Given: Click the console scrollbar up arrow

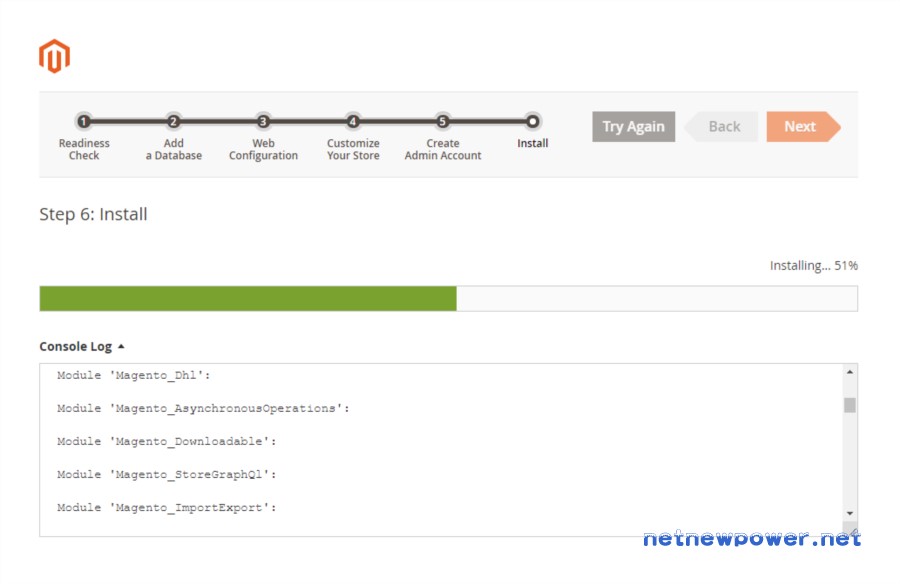Looking at the screenshot, I should pyautogui.click(x=850, y=372).
